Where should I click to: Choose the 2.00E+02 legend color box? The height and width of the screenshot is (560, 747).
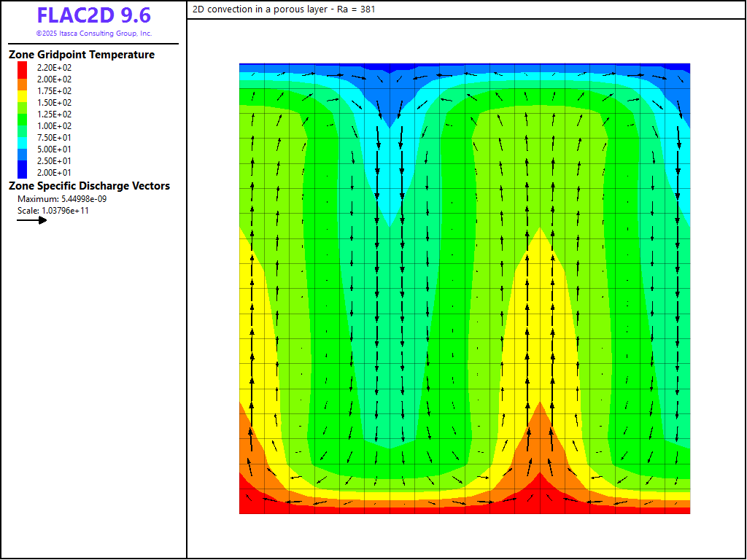22,76
